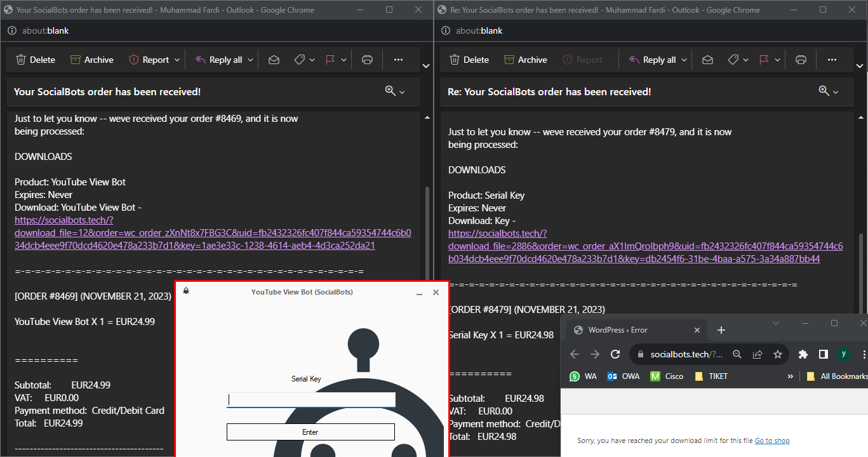This screenshot has width=868, height=457.
Task: Report the left SocialBots order email
Action: pos(149,60)
